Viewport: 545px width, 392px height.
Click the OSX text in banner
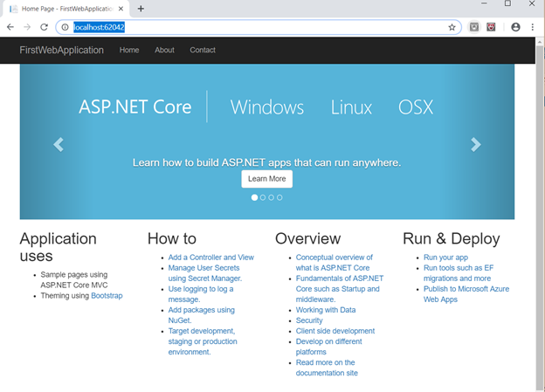pyautogui.click(x=416, y=107)
